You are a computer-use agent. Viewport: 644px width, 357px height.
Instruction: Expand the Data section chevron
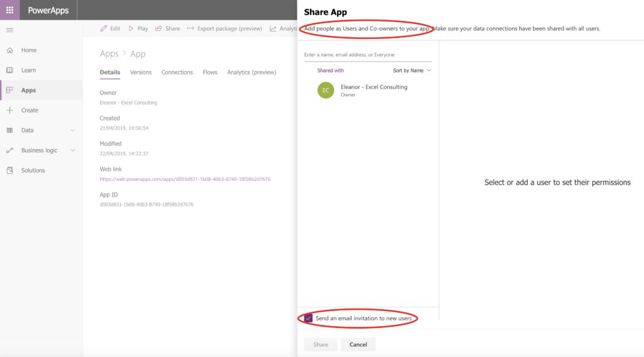click(73, 130)
